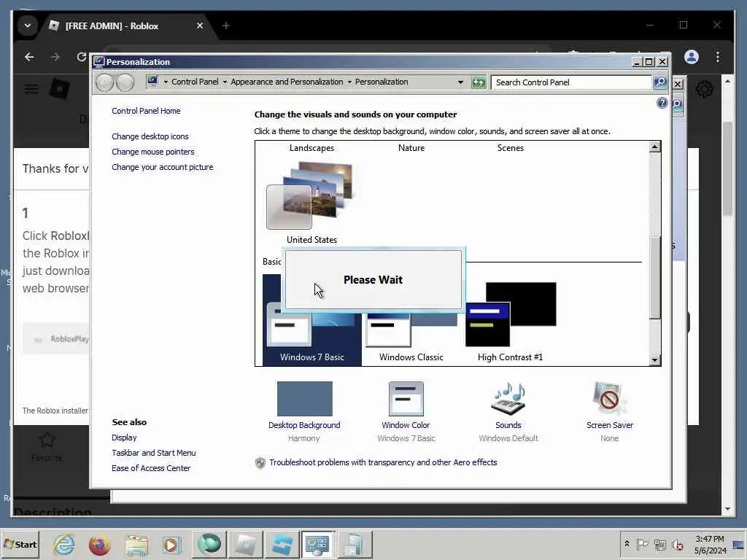Open Windows Media Player from the taskbar
747x560 pixels.
tap(171, 545)
